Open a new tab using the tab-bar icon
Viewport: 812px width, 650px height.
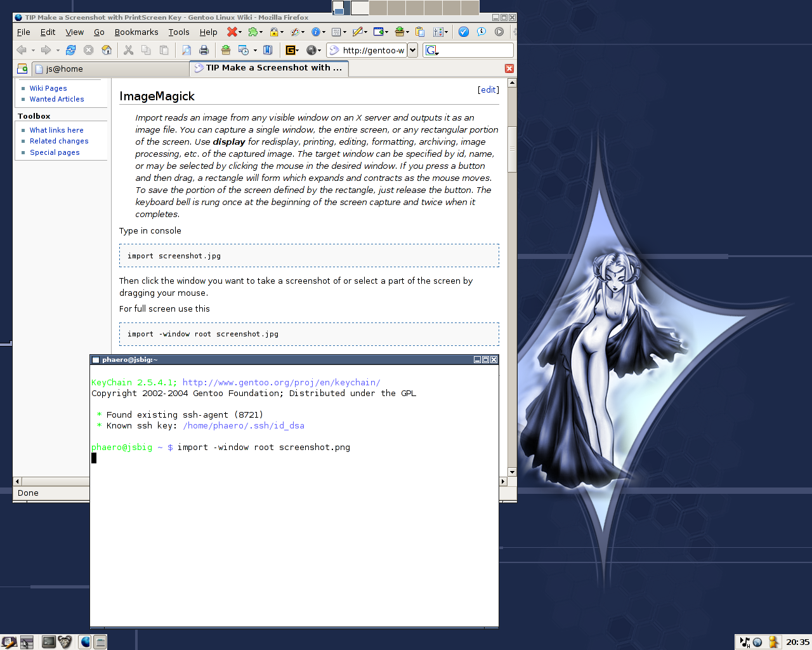22,69
